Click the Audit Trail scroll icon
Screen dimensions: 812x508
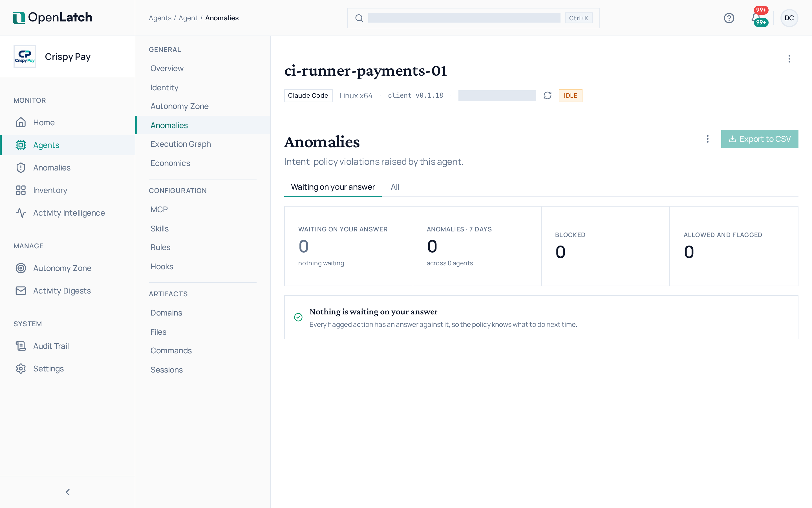[x=21, y=346]
